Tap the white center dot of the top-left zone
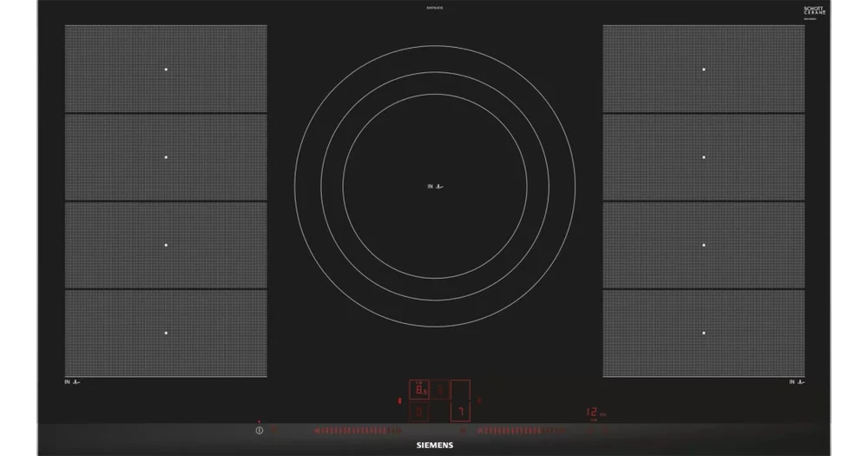 166,69
